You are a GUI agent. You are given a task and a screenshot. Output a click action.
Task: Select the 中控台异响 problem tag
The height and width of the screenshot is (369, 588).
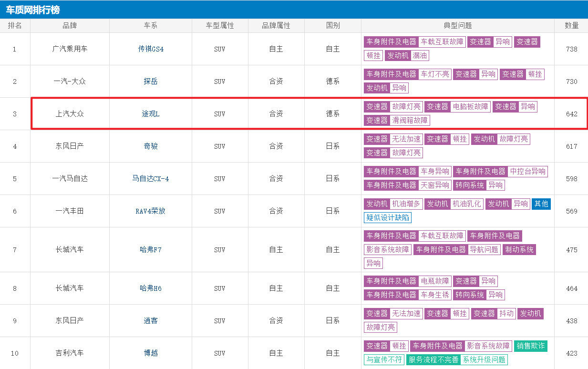click(527, 172)
